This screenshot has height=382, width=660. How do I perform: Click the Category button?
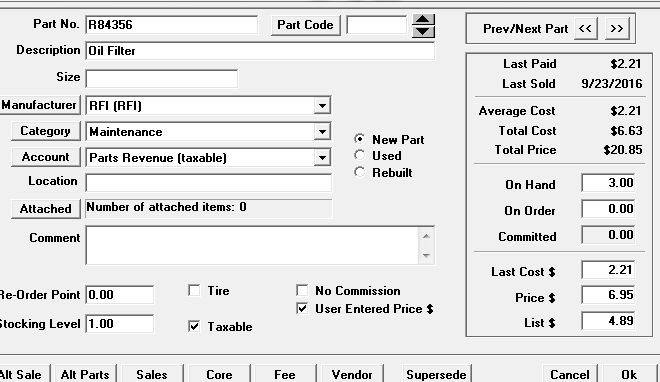pos(45,131)
